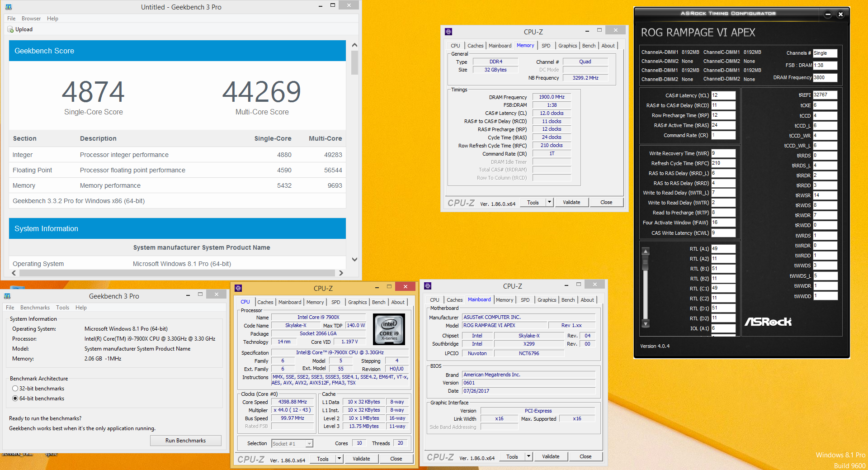
Task: Click Validate in CPU-Z Memory window
Action: pos(571,202)
